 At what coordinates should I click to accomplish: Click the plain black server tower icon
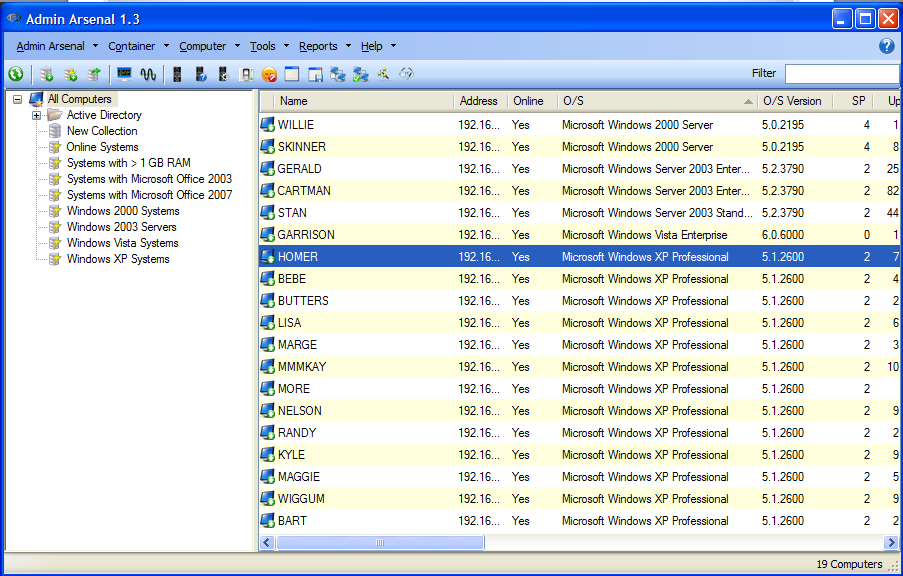(x=177, y=74)
